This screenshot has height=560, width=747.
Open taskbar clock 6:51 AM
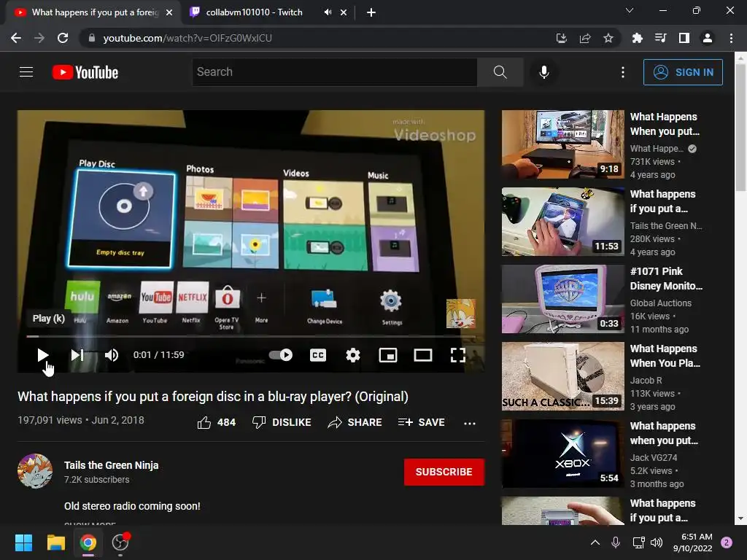(x=692, y=542)
